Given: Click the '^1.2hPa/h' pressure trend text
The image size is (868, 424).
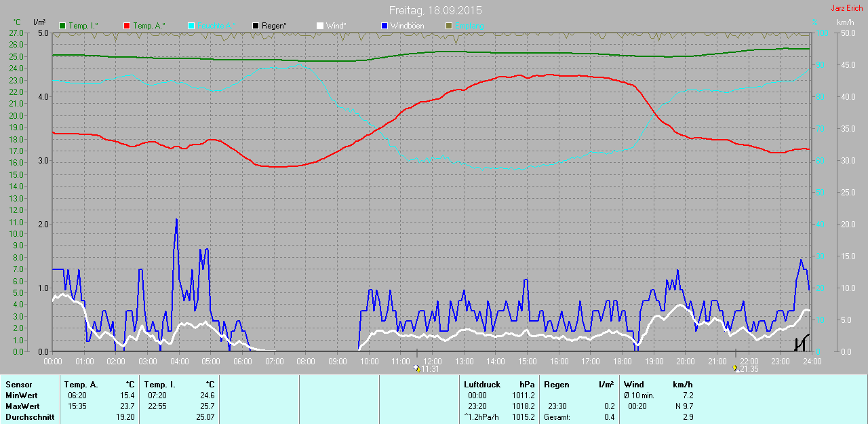Looking at the screenshot, I should pyautogui.click(x=482, y=417).
